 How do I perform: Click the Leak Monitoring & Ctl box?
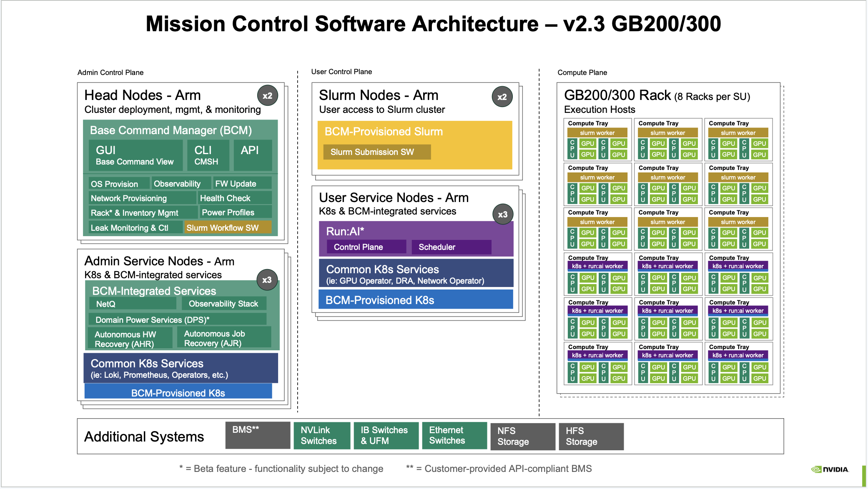[x=135, y=227]
